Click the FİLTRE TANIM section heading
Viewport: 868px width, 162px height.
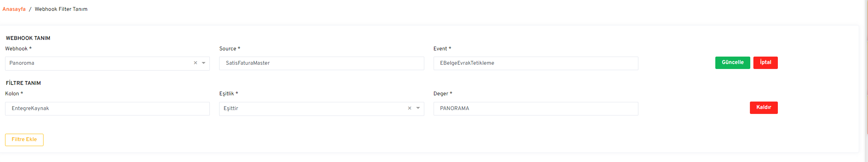pyautogui.click(x=23, y=83)
